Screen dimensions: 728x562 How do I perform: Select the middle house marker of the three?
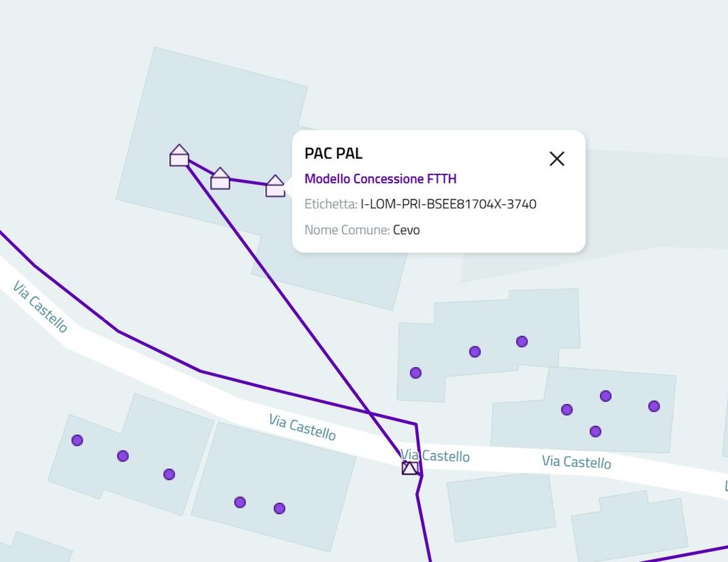click(x=220, y=179)
